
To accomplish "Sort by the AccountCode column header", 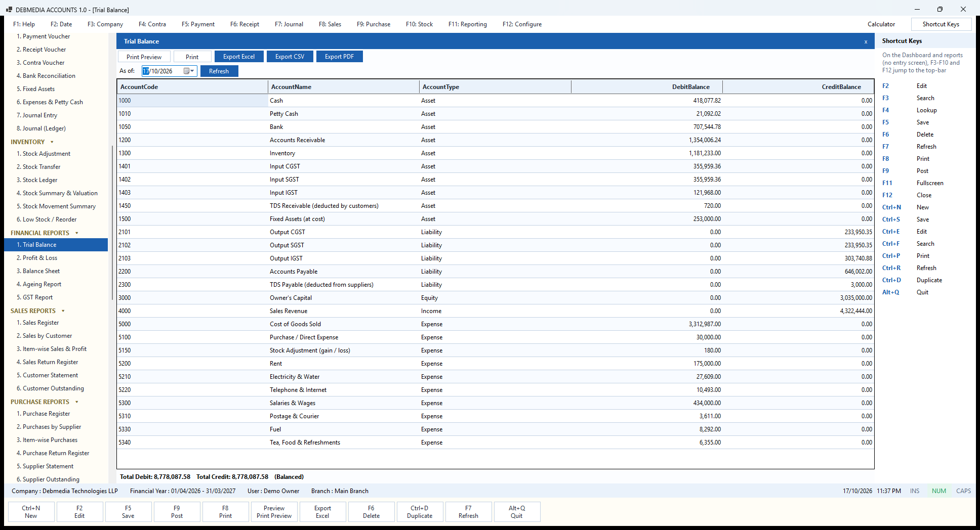I will [x=192, y=87].
